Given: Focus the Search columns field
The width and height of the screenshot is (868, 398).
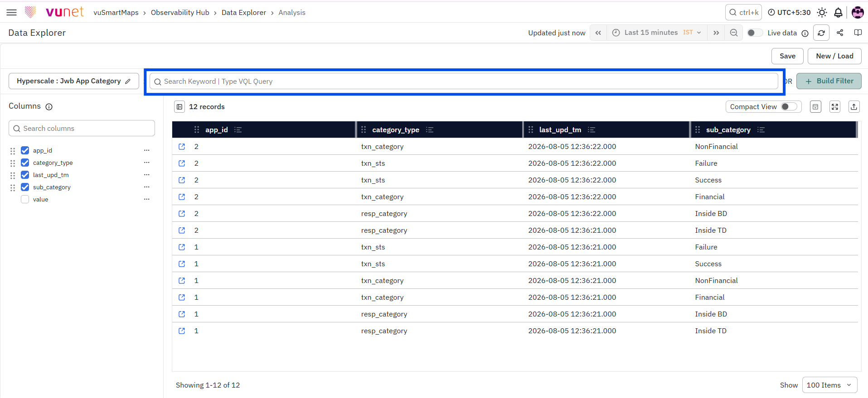Looking at the screenshot, I should click(x=82, y=129).
